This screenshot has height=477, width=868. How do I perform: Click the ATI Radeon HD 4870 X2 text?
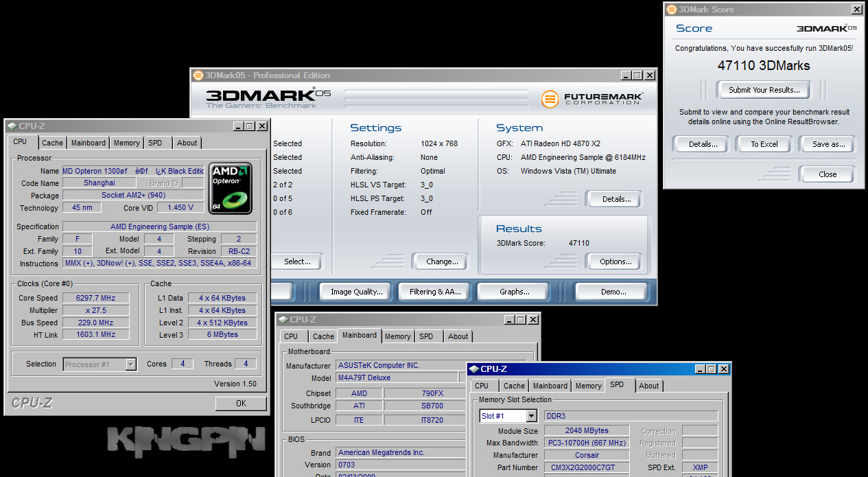point(561,143)
